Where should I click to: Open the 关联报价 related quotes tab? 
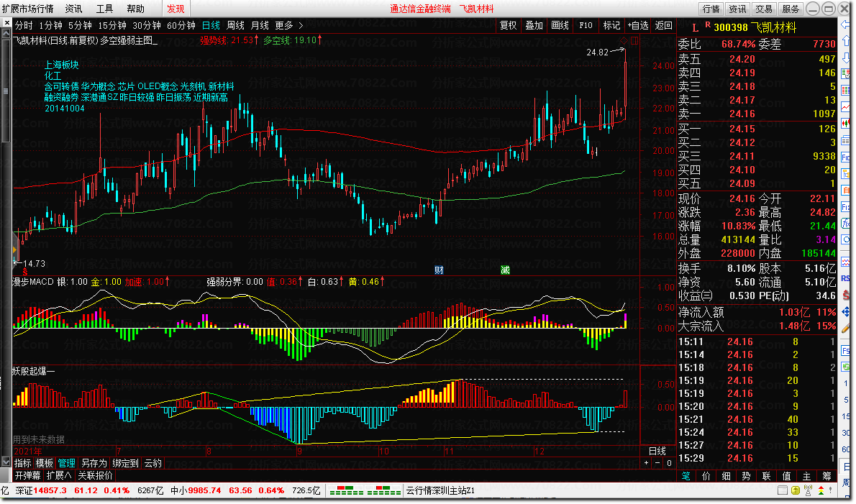[x=95, y=476]
